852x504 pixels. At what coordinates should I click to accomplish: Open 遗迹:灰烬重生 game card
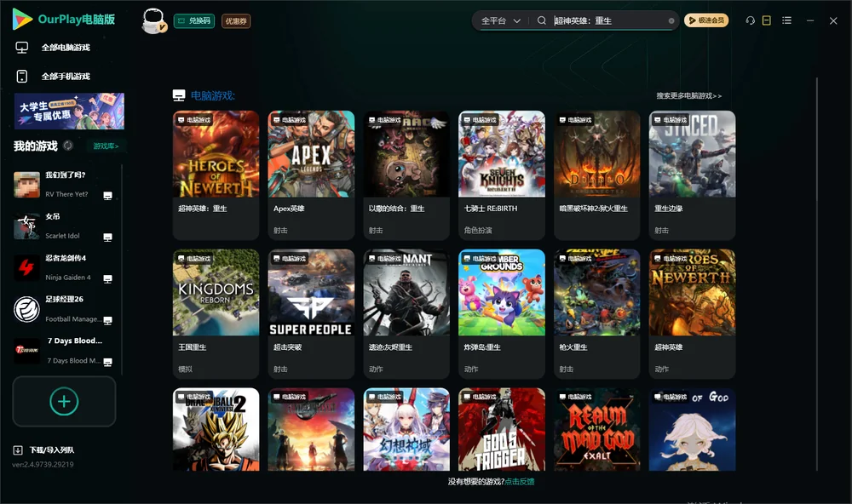[x=406, y=313]
